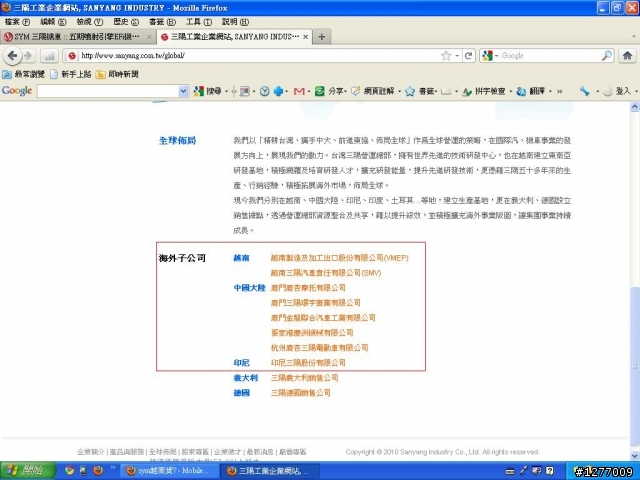The width and height of the screenshot is (640, 480).
Task: Open the 三陽德國銷售公司 link
Action: click(x=301, y=393)
